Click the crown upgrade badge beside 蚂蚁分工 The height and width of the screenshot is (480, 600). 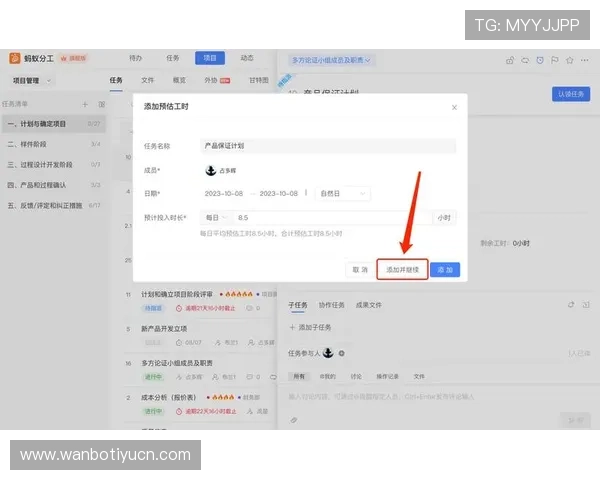tap(73, 58)
